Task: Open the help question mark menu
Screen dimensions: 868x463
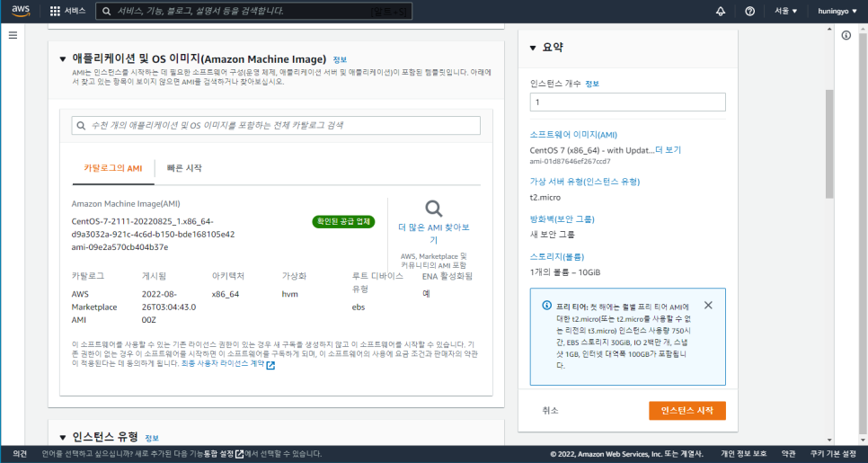Action: 750,11
